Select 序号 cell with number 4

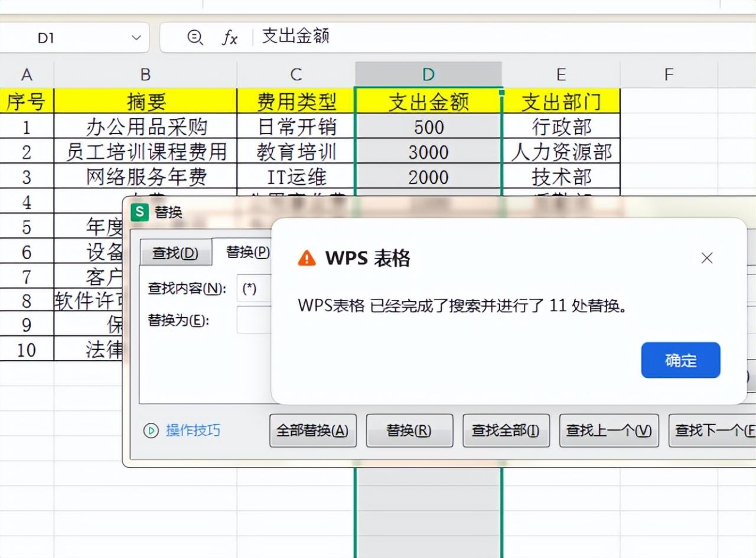click(x=27, y=201)
